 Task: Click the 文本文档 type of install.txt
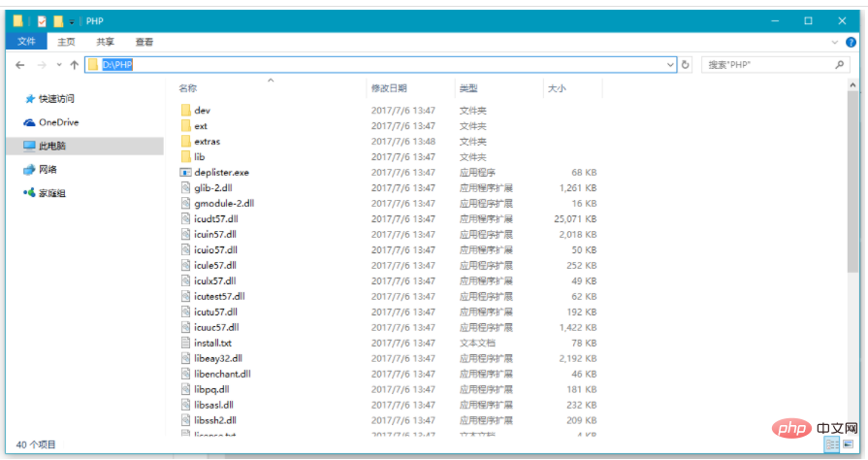coord(477,344)
